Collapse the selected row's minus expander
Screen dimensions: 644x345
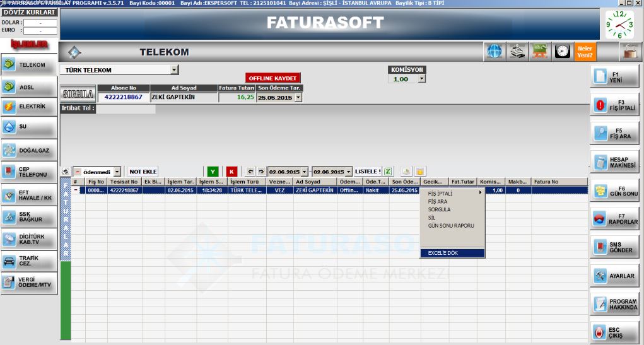pos(76,190)
